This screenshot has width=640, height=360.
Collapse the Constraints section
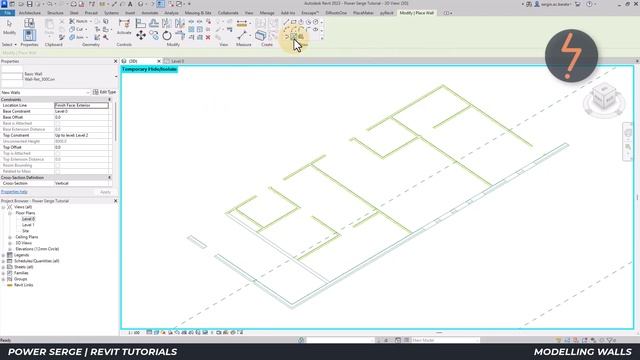(109, 100)
